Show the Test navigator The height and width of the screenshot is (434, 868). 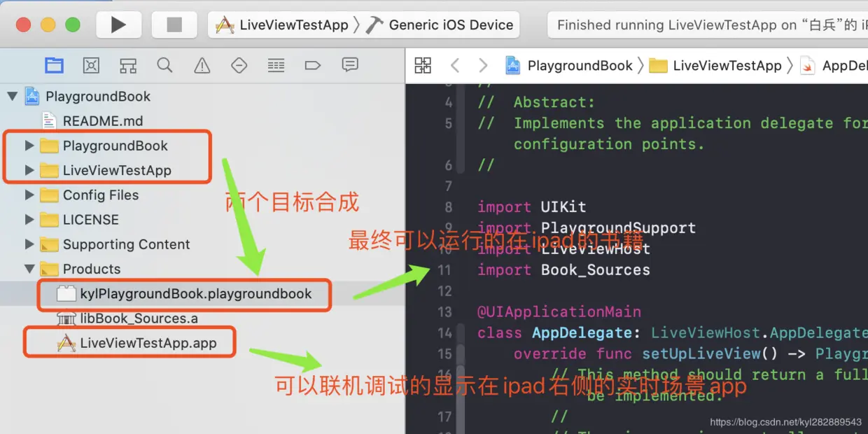tap(239, 66)
